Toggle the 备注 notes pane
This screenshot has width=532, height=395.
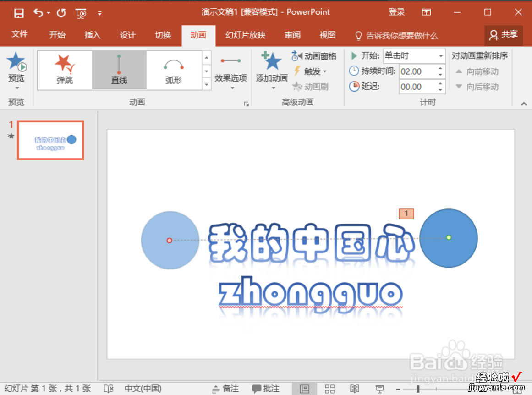(225, 389)
